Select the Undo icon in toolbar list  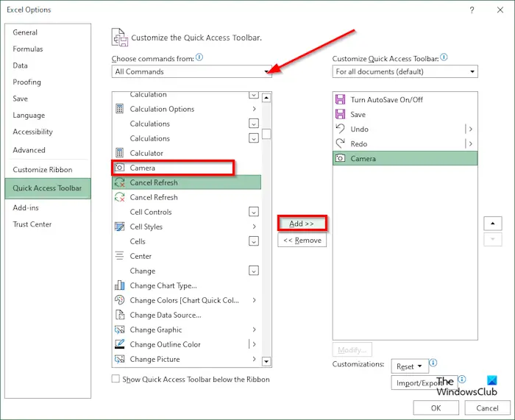[340, 129]
